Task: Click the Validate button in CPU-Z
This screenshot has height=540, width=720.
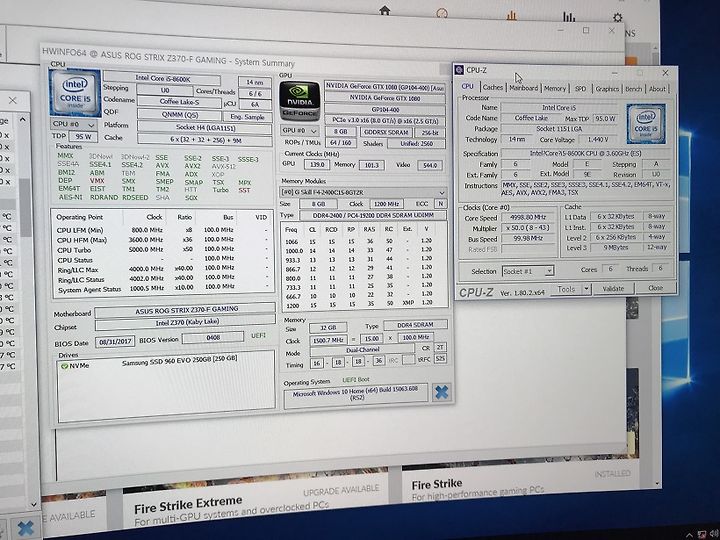Action: [x=613, y=288]
